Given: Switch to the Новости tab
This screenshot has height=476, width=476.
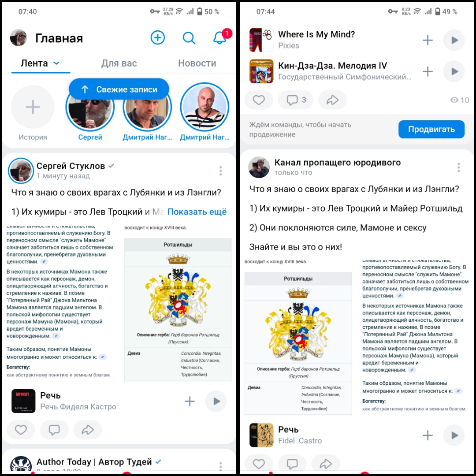Looking at the screenshot, I should point(197,63).
